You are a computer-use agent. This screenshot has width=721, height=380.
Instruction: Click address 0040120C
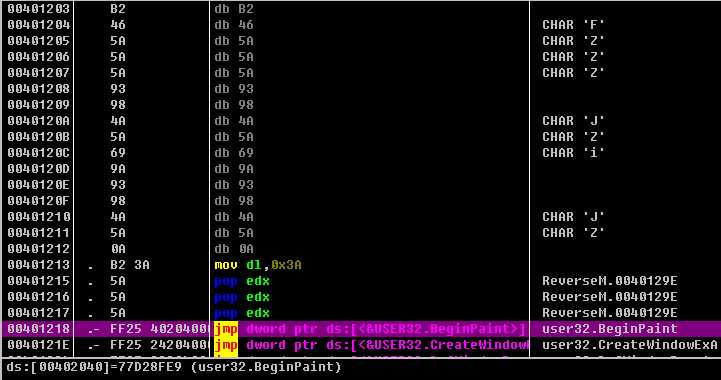pos(39,153)
